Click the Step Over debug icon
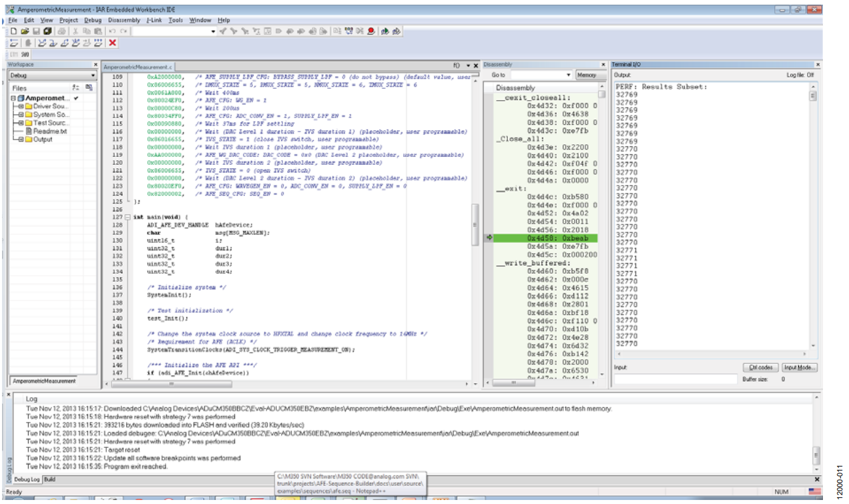The height and width of the screenshot is (504, 849). (41, 43)
